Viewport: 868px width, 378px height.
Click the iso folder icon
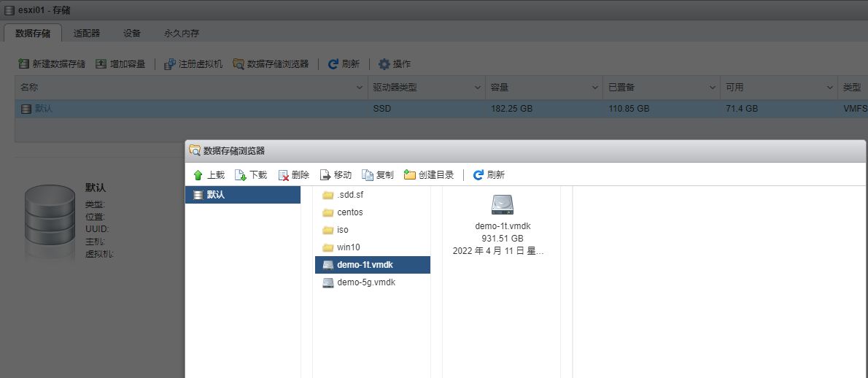(x=328, y=231)
